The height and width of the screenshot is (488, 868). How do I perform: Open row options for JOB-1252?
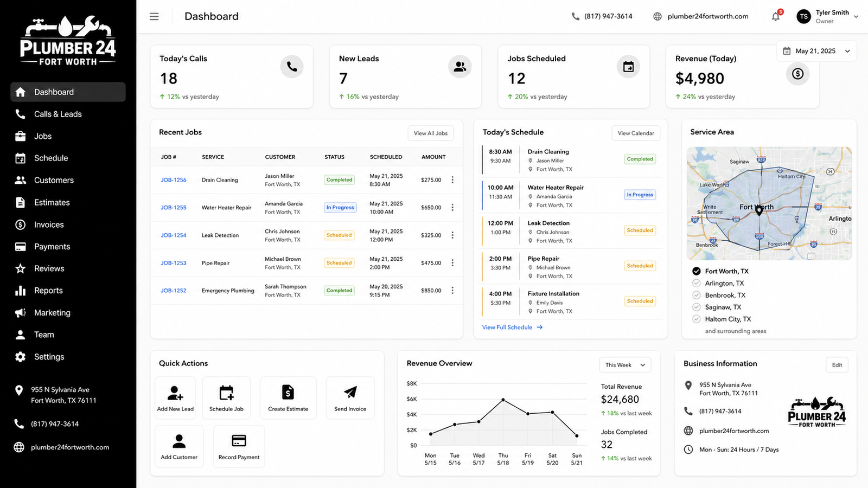click(x=452, y=291)
